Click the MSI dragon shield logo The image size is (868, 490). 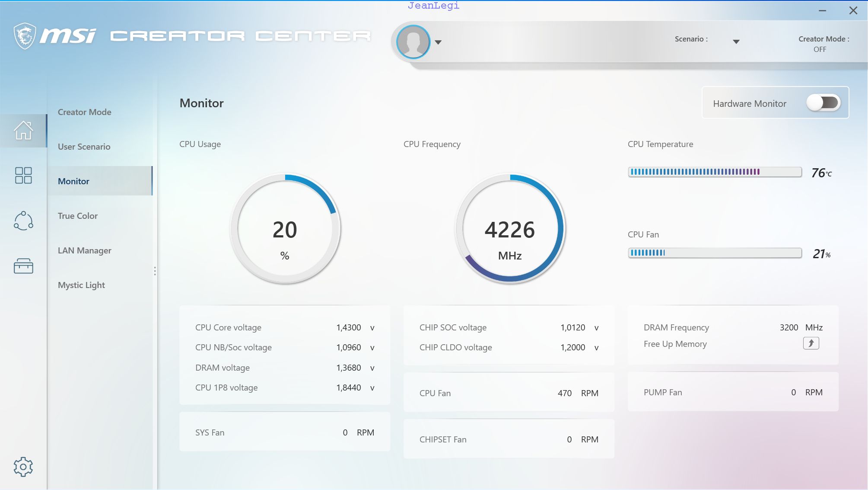(25, 36)
